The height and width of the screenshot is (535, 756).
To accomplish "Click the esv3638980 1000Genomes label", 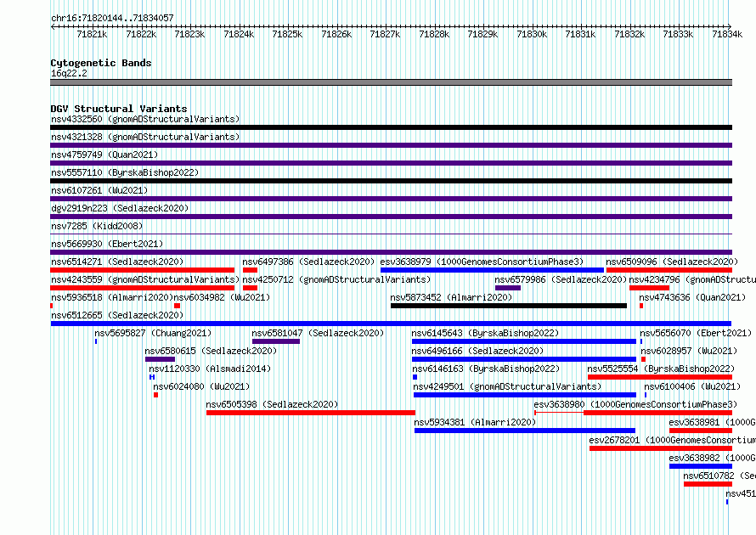I will 635,404.
